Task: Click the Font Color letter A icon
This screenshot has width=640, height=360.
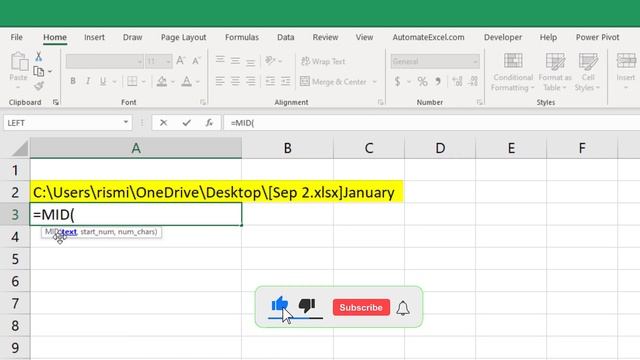Action: coord(187,81)
